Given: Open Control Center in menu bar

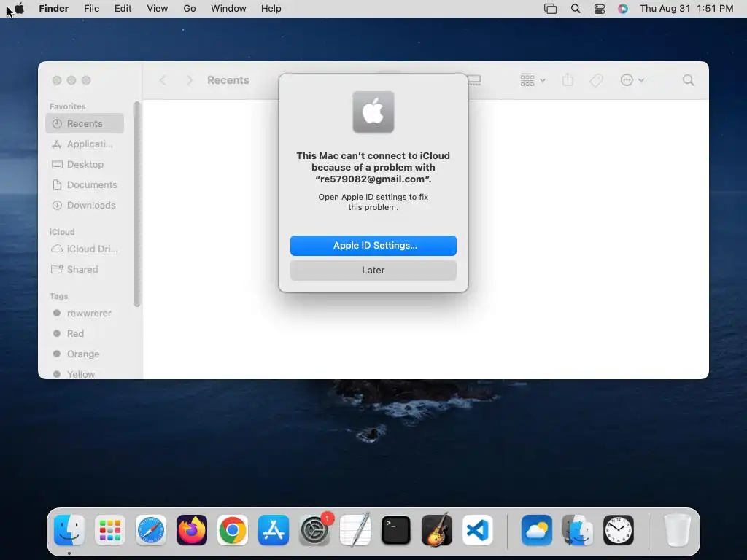Looking at the screenshot, I should tap(600, 9).
